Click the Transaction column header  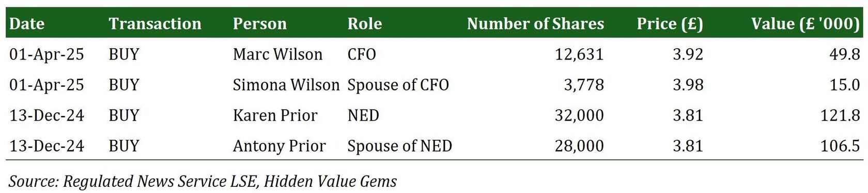coord(155,24)
